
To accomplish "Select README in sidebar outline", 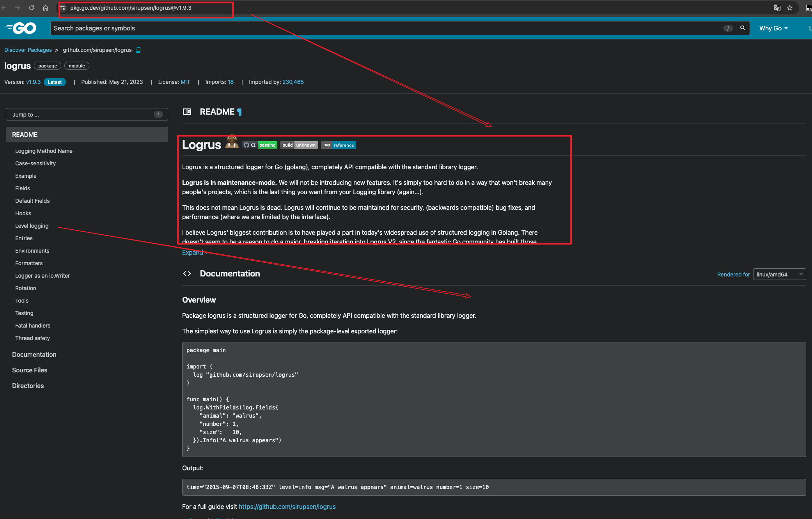I will click(x=87, y=135).
